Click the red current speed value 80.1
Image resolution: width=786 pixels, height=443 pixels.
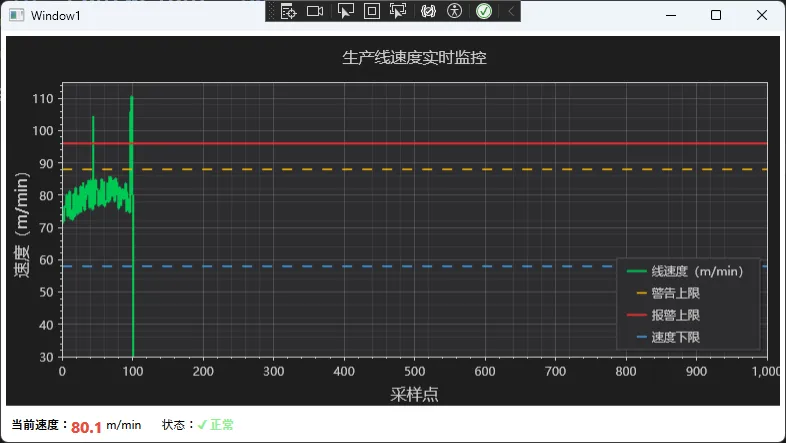[86, 427]
